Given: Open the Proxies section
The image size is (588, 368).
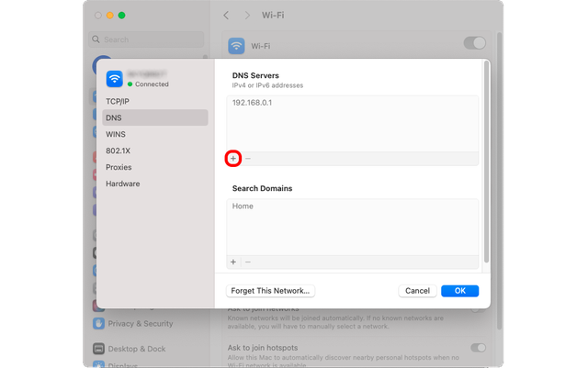Looking at the screenshot, I should tap(119, 167).
